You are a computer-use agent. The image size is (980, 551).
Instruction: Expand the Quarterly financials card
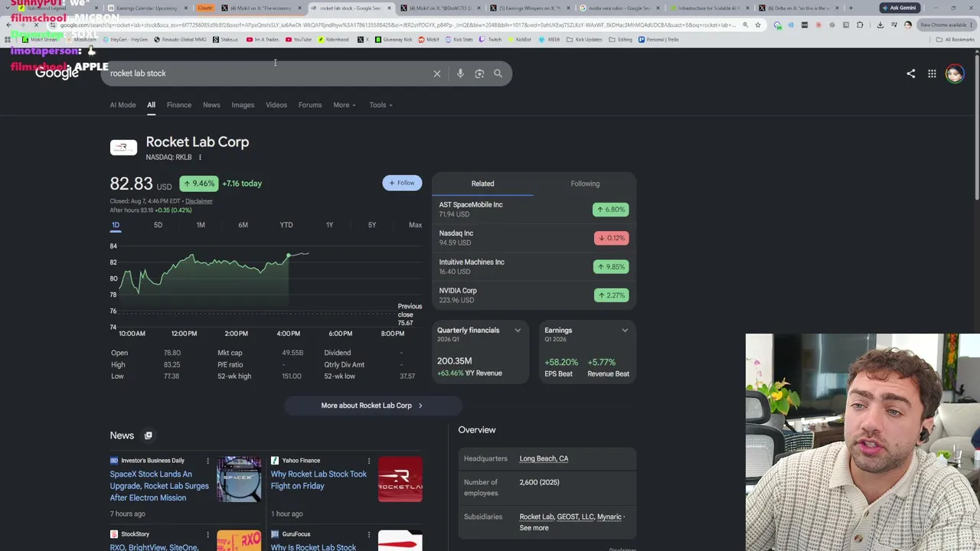518,331
